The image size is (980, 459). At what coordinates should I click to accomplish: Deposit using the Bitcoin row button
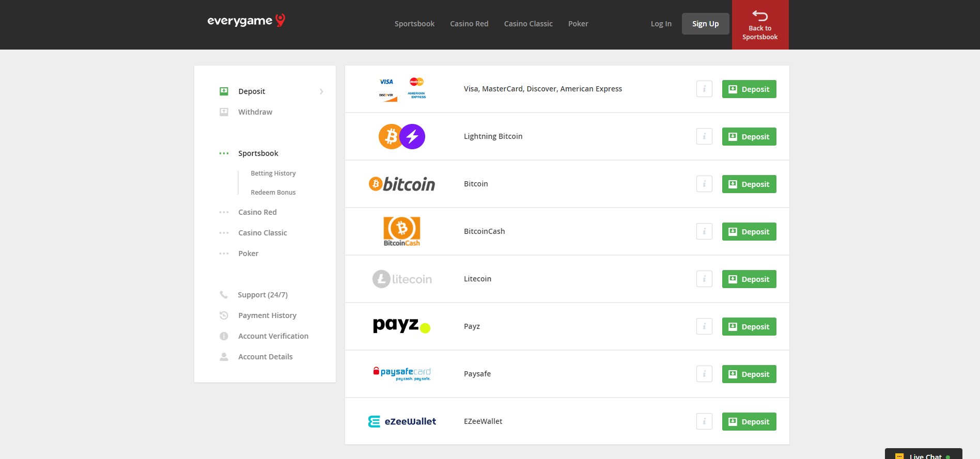749,184
